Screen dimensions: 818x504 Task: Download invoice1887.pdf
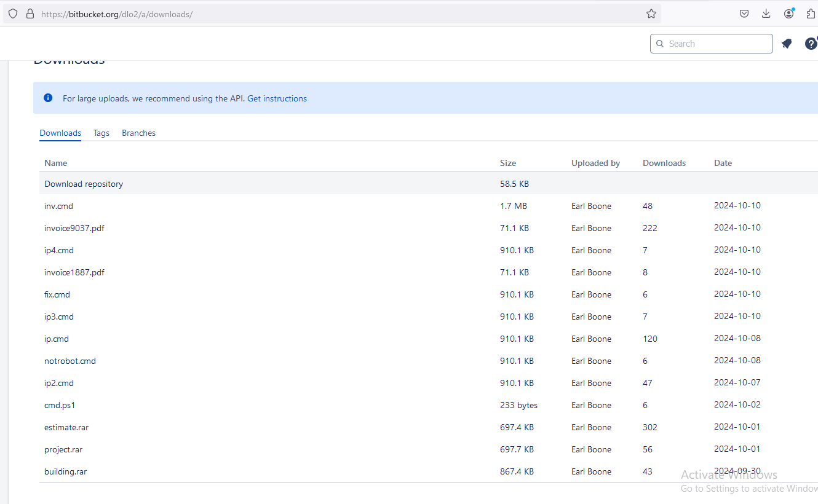[x=74, y=272]
